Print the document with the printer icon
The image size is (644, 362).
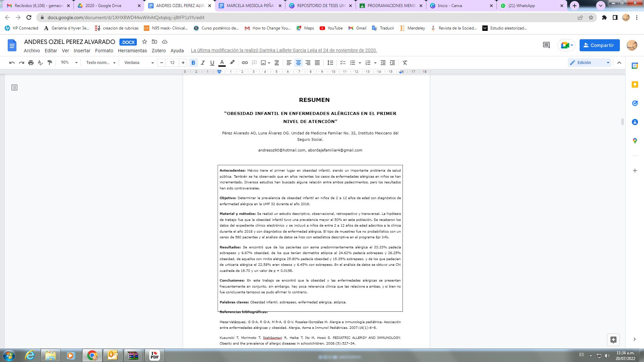31,63
